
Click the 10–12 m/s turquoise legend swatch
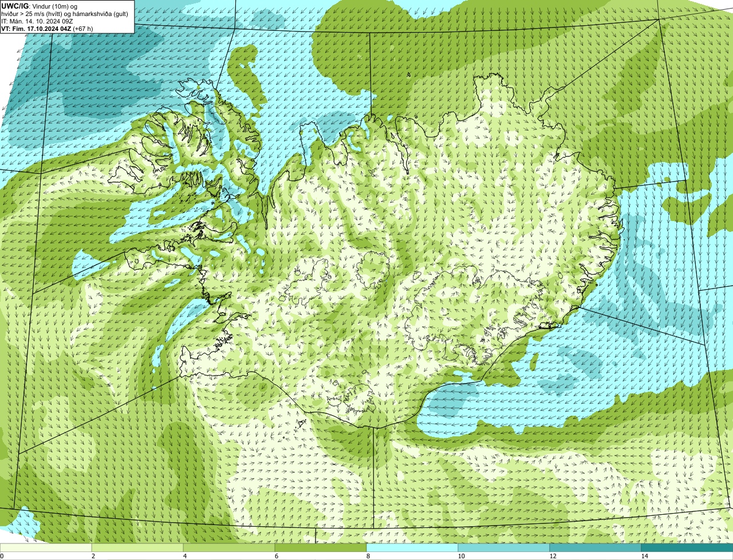(x=504, y=547)
